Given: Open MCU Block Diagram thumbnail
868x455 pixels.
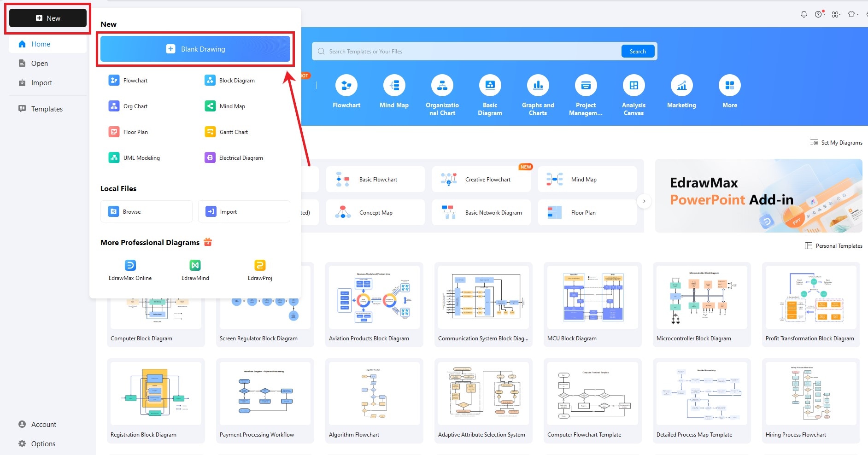Looking at the screenshot, I should [592, 297].
